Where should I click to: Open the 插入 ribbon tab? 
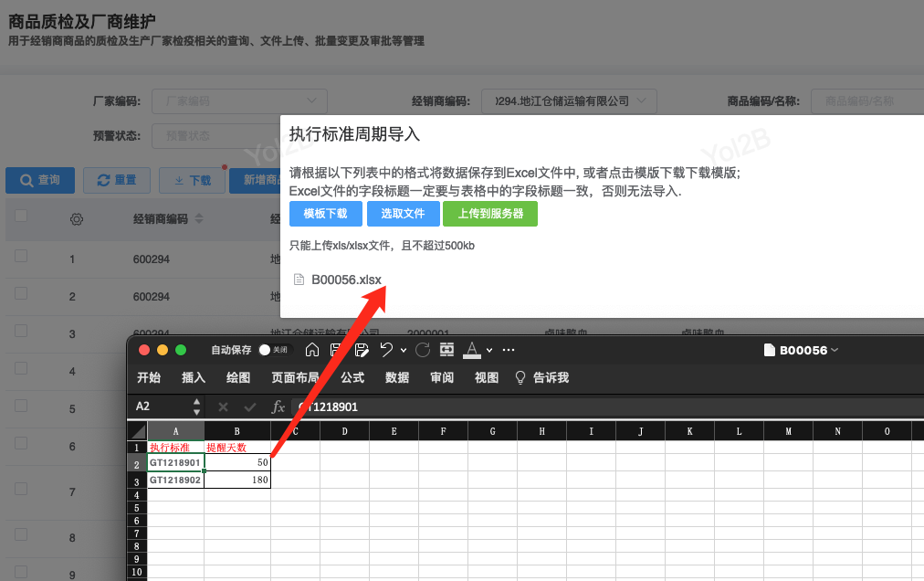194,377
